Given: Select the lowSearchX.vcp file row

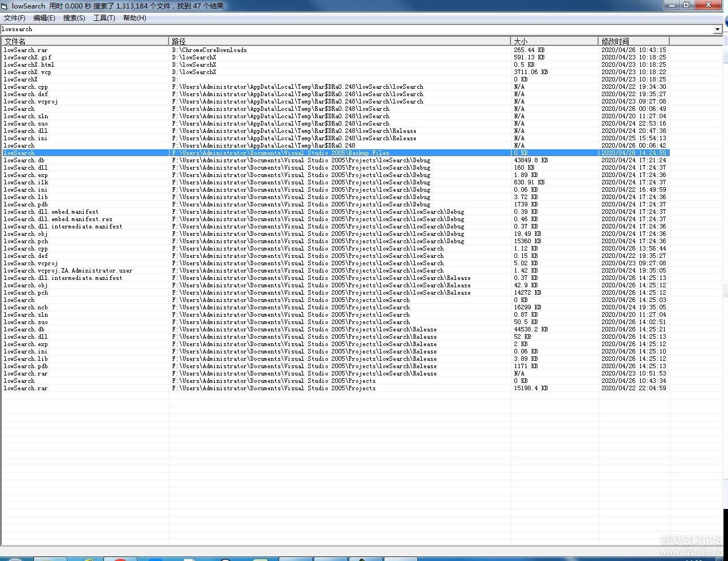Looking at the screenshot, I should pyautogui.click(x=27, y=72).
